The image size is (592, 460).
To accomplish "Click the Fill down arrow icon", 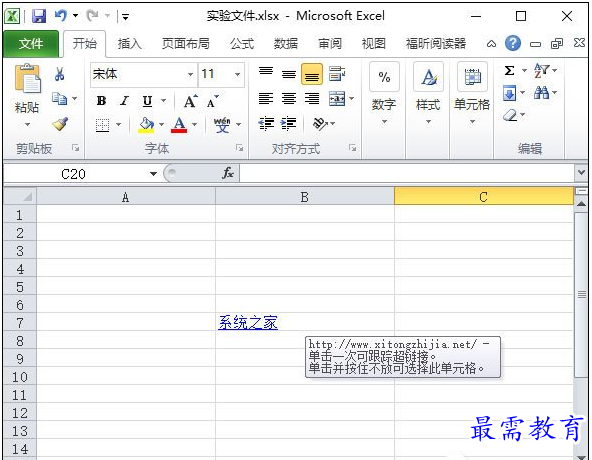I will [x=509, y=93].
